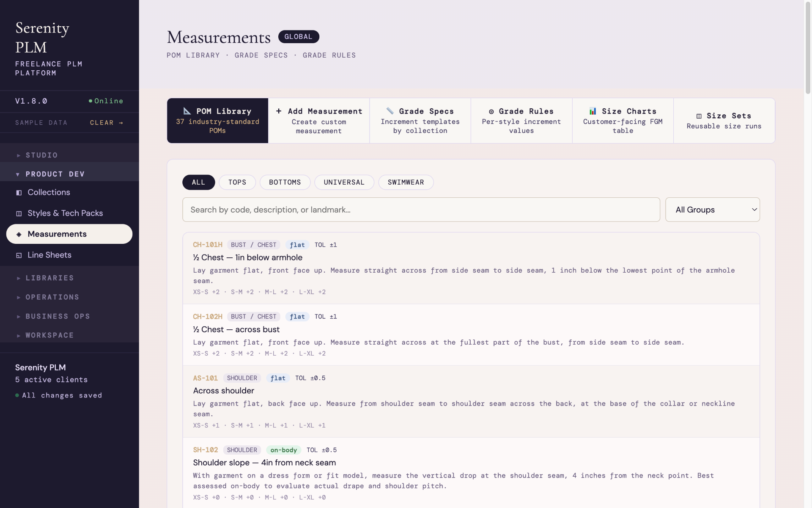This screenshot has height=508, width=812.
Task: Click the Grade Rules target icon
Action: [x=491, y=112]
